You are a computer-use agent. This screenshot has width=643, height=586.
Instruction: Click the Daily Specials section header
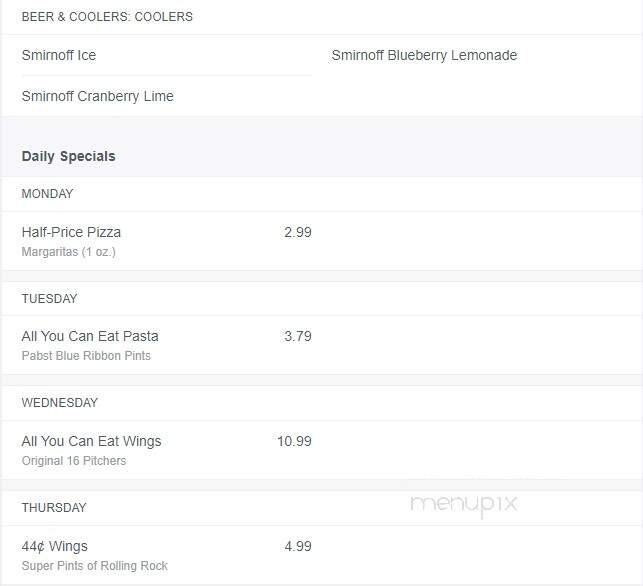tap(68, 156)
